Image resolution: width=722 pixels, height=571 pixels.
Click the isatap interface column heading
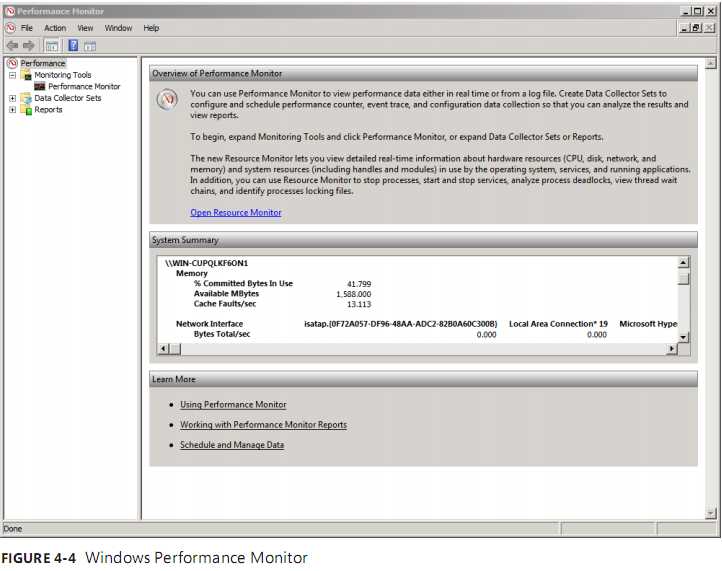(x=401, y=324)
